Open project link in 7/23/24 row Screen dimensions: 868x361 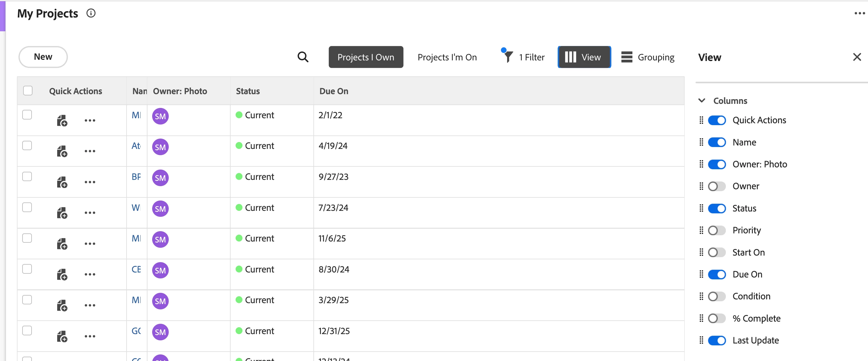[136, 208]
